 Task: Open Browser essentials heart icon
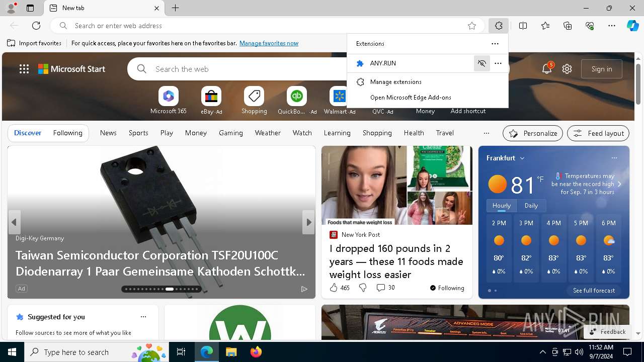590,26
